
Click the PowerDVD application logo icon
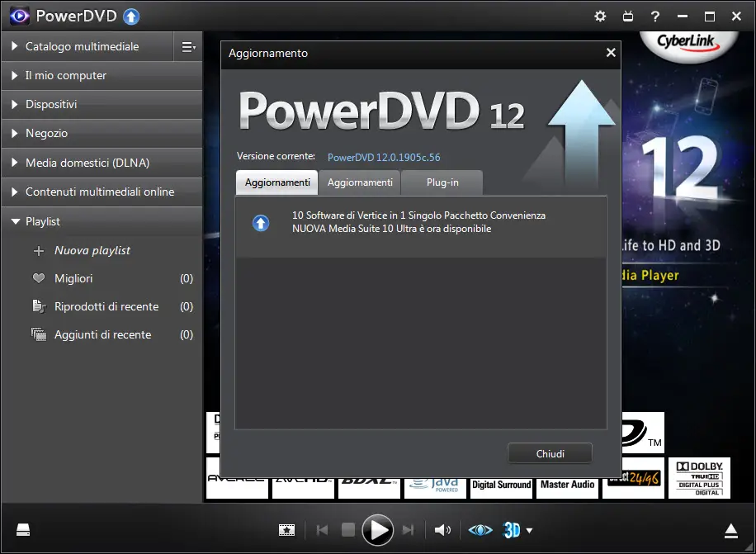pos(20,16)
